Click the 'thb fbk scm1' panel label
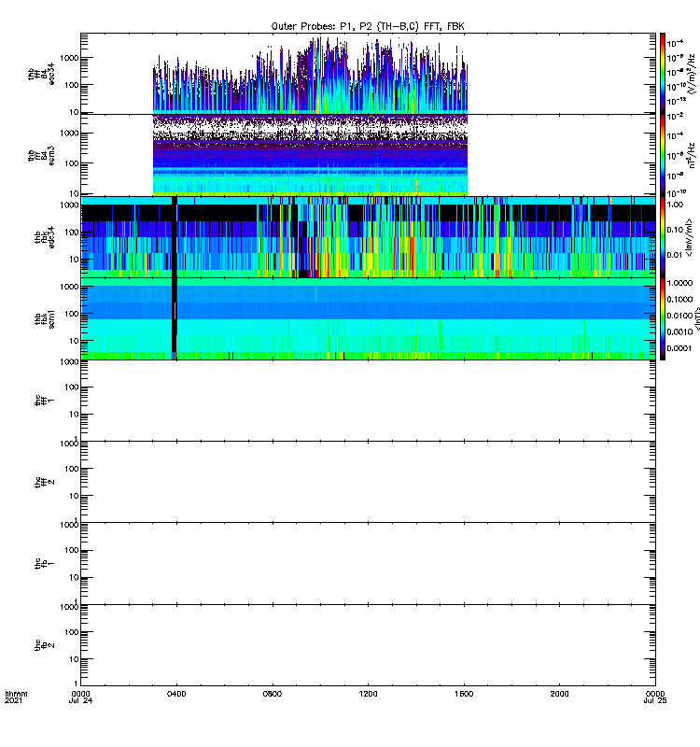700x747 pixels. [x=45, y=318]
